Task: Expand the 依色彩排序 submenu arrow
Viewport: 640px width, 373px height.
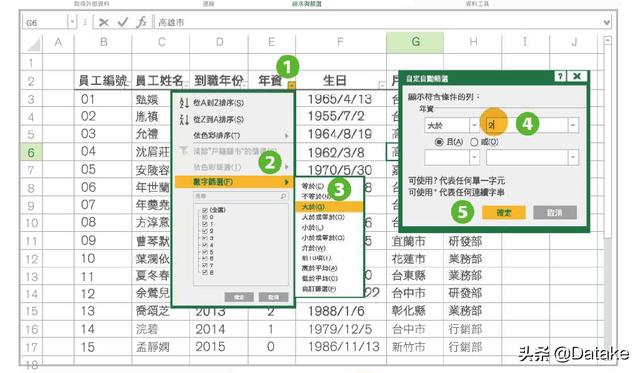Action: click(287, 135)
